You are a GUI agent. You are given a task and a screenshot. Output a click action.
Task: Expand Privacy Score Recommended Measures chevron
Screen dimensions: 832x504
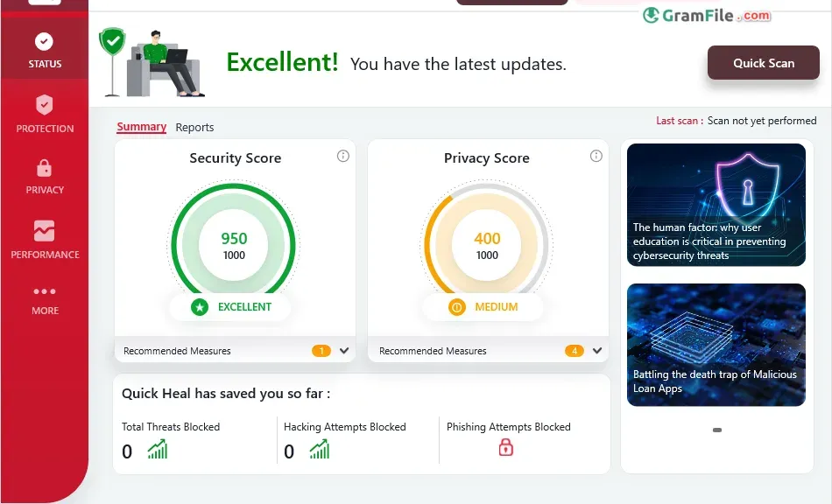pyautogui.click(x=597, y=350)
